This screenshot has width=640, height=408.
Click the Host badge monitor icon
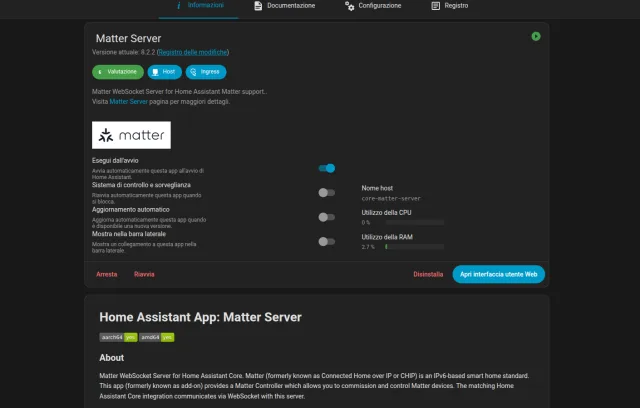(155, 72)
